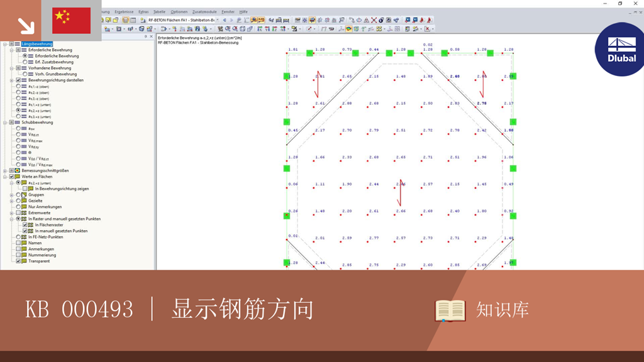This screenshot has height=362, width=644.
Task: Click Nur Anmerkungen tree entry
Action: 45,207
